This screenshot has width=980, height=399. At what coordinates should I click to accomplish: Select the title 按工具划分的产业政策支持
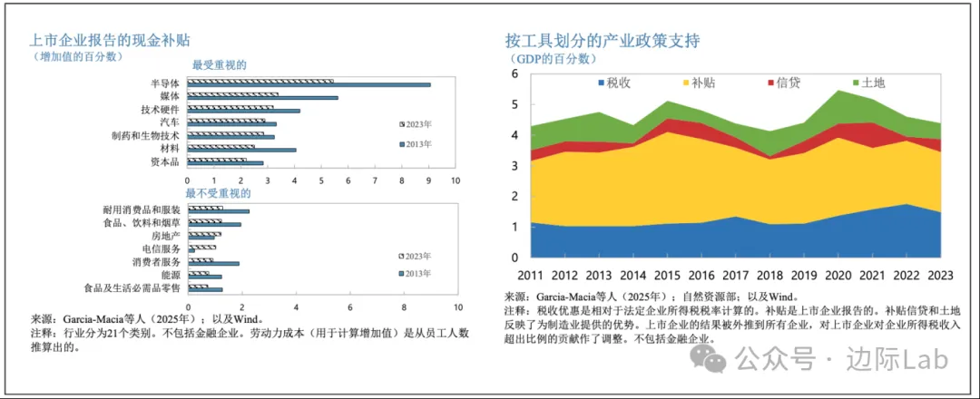point(602,41)
